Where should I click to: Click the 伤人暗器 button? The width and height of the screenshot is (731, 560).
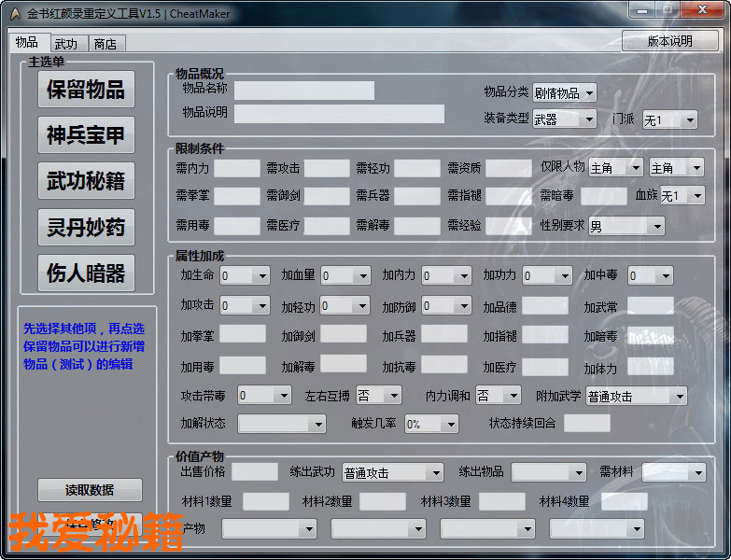coord(86,273)
